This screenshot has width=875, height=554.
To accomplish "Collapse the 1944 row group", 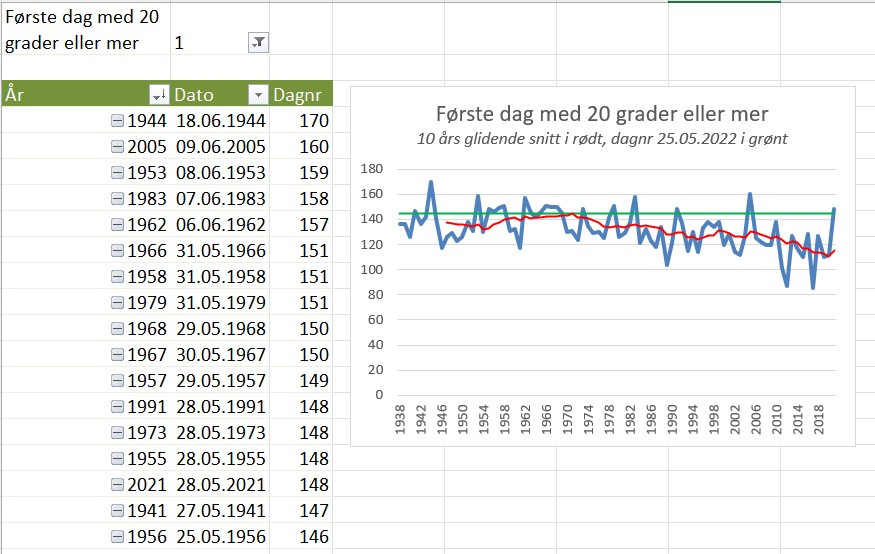I will [117, 121].
